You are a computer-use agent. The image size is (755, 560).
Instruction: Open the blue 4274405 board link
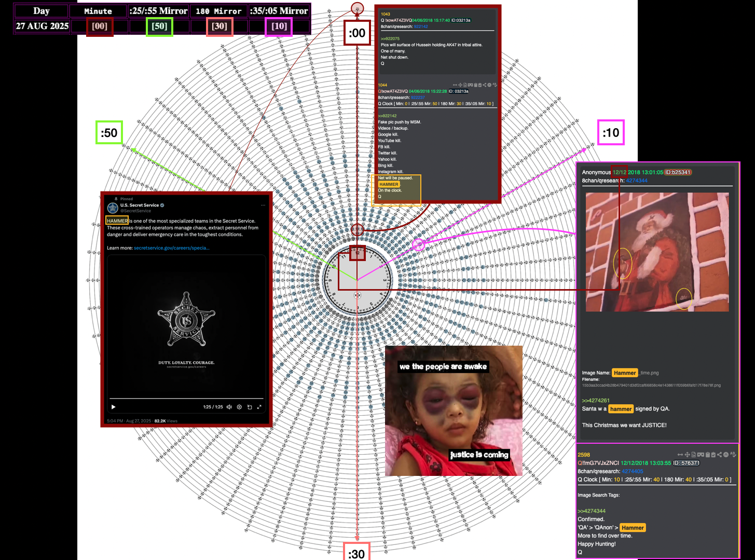633,471
